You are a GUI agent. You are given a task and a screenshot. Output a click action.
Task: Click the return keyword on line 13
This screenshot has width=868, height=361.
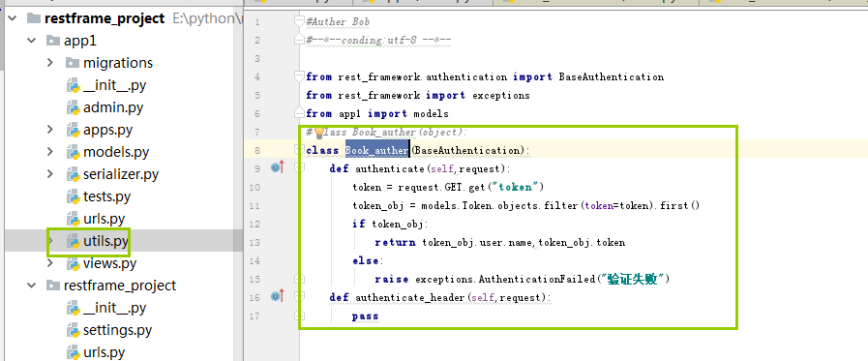[395, 242]
